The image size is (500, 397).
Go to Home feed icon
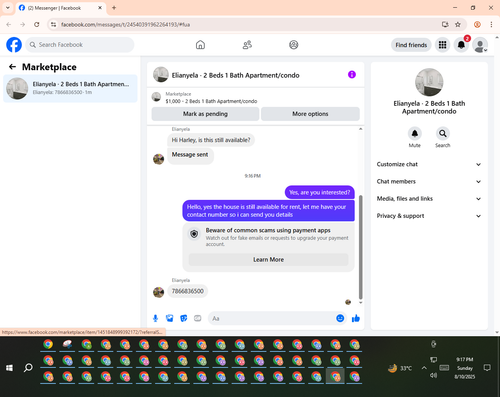200,45
